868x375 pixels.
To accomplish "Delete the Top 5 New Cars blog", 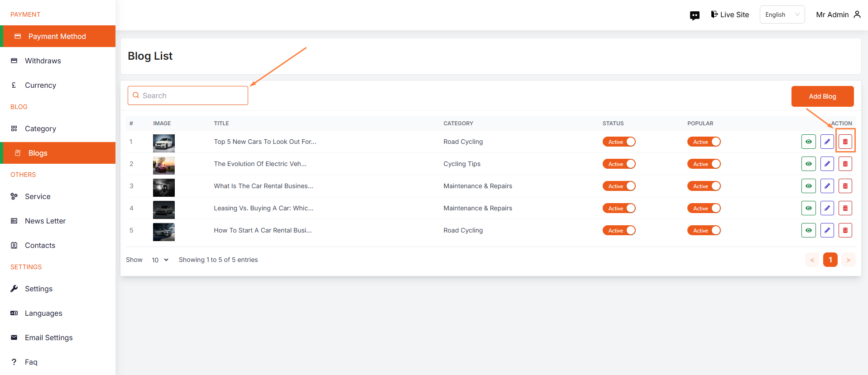I will (x=845, y=142).
